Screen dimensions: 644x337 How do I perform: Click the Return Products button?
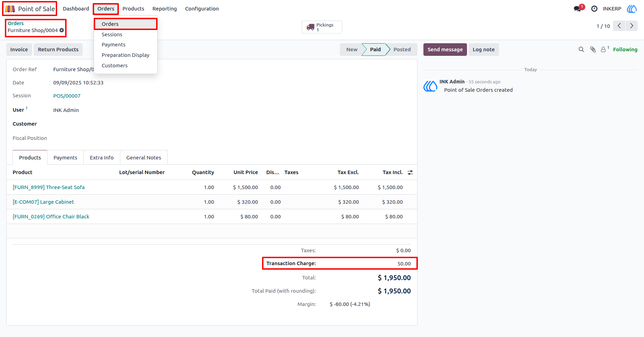tap(58, 50)
